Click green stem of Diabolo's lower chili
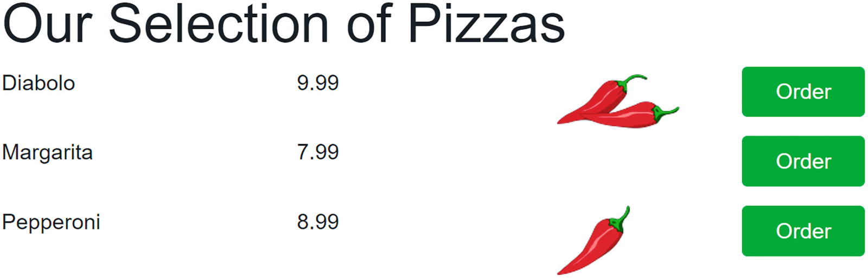This screenshot has height=278, width=868. pyautogui.click(x=665, y=113)
